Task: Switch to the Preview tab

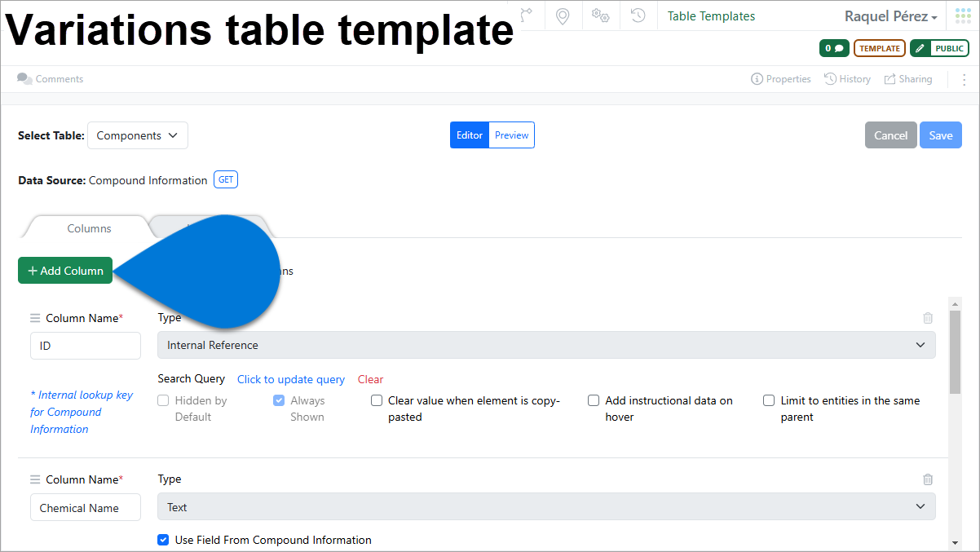Action: [x=511, y=135]
